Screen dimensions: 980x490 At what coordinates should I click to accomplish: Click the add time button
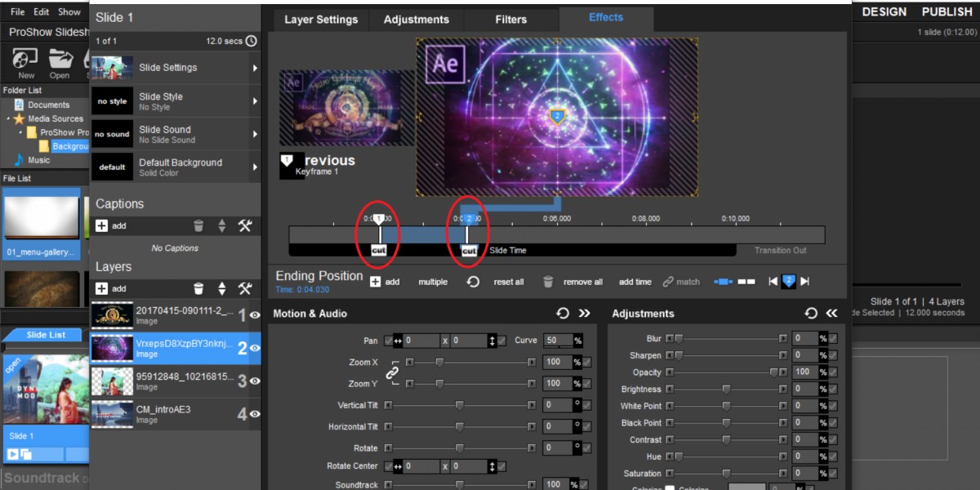pos(635,282)
